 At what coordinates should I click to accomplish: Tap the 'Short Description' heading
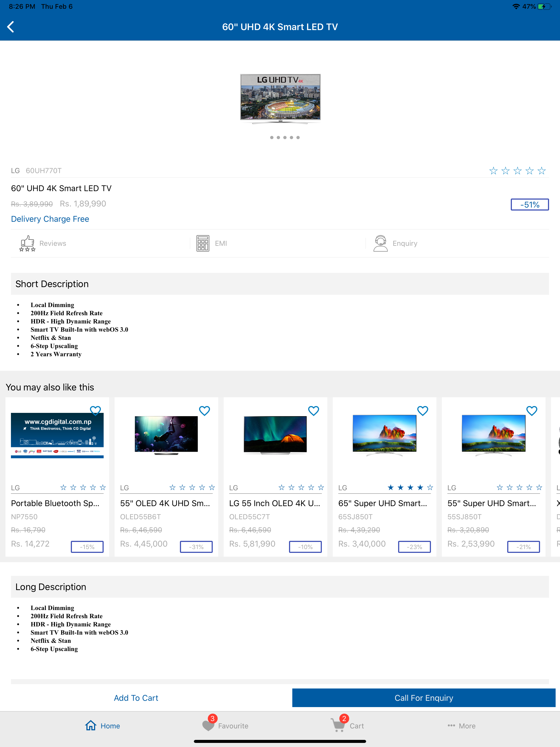(x=52, y=284)
